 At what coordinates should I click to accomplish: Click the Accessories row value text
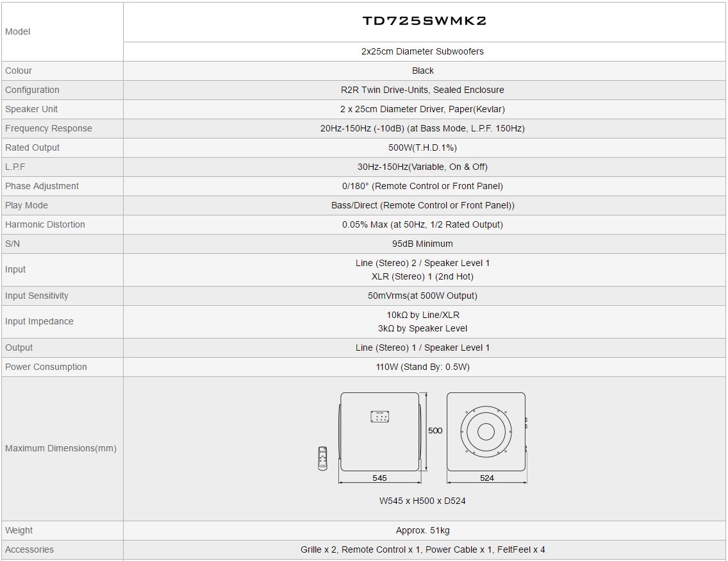(x=422, y=549)
